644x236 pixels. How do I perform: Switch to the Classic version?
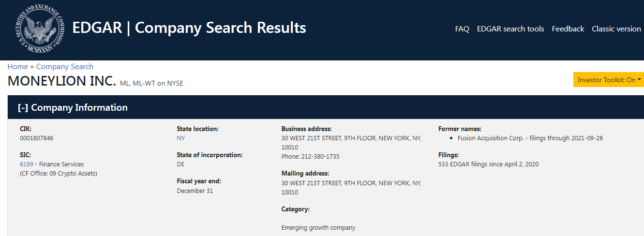616,29
